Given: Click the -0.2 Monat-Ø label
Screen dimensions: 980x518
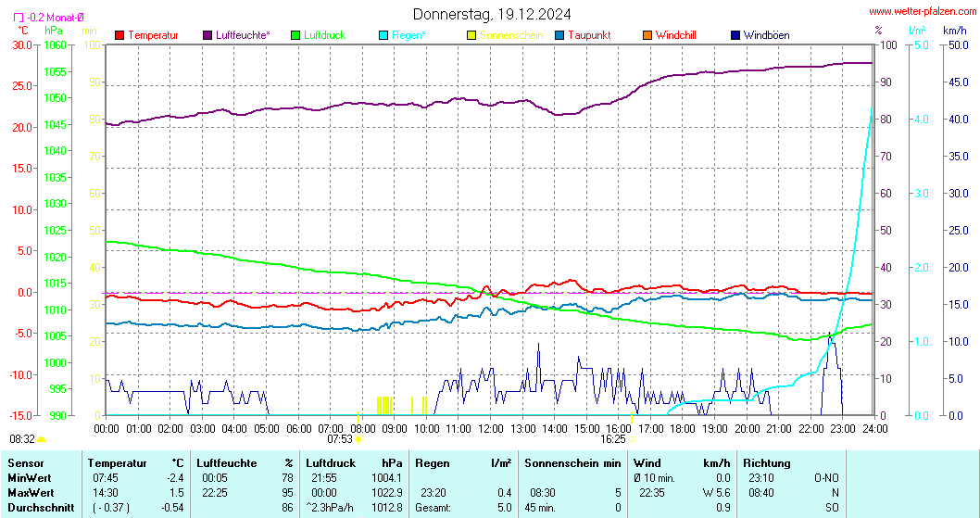Looking at the screenshot, I should coord(56,18).
